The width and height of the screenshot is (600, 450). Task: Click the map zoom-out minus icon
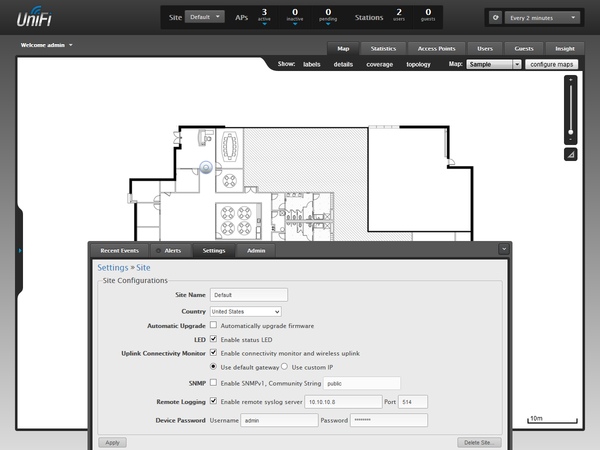tap(571, 140)
